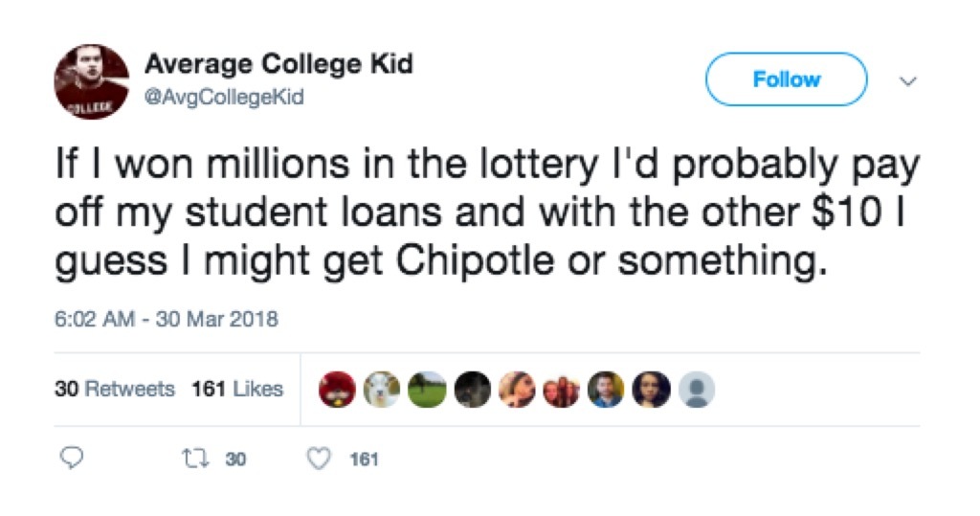The image size is (980, 516).
Task: Open the 30 Retweets list
Action: 115,390
